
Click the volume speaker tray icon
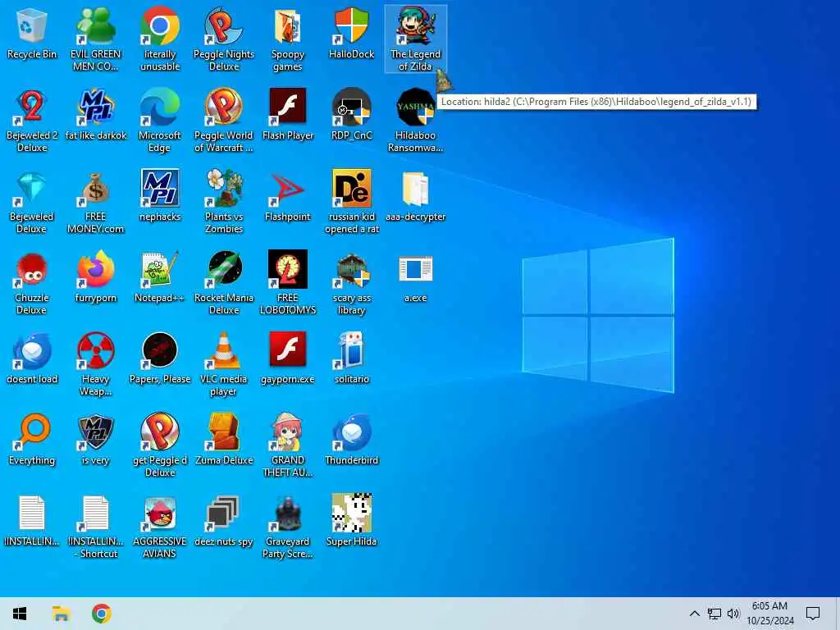[733, 614]
